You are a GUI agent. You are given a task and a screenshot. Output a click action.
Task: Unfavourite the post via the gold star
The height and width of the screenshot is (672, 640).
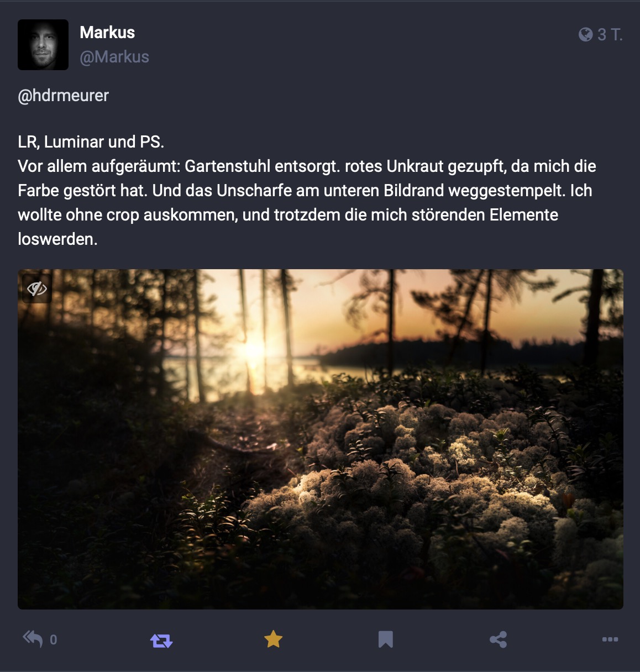tap(273, 639)
